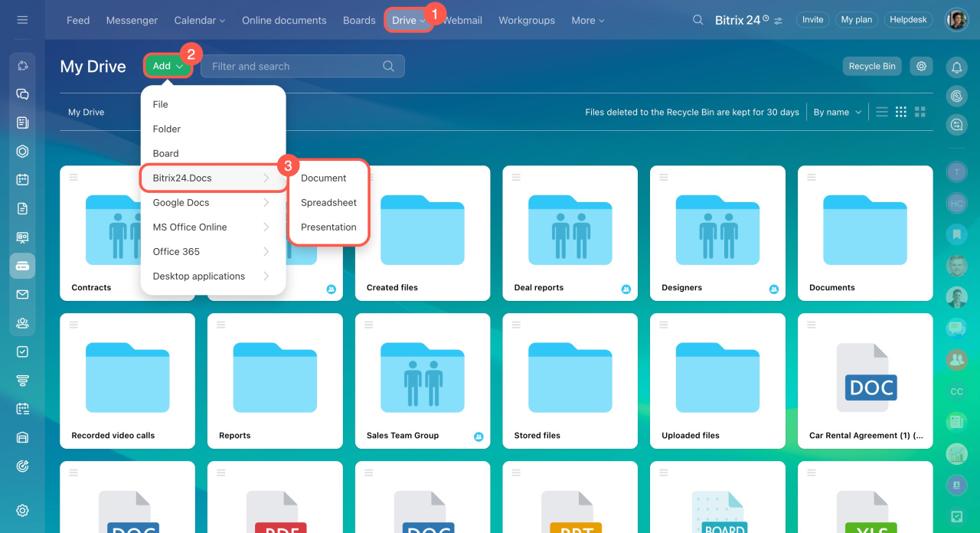Open the menu handle on Reports card
The width and height of the screenshot is (980, 533).
(x=222, y=325)
